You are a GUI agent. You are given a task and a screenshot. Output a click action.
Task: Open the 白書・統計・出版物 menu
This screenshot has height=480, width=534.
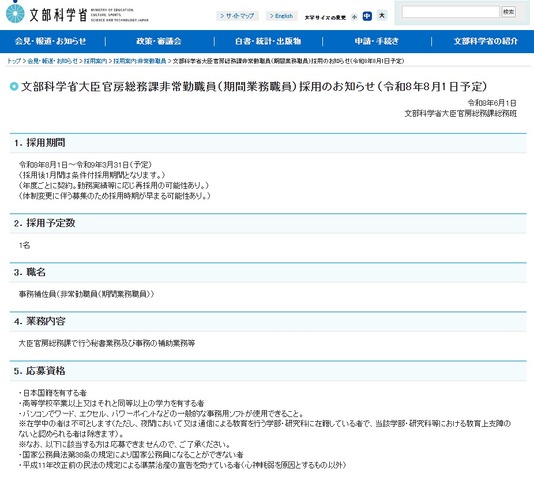[268, 41]
